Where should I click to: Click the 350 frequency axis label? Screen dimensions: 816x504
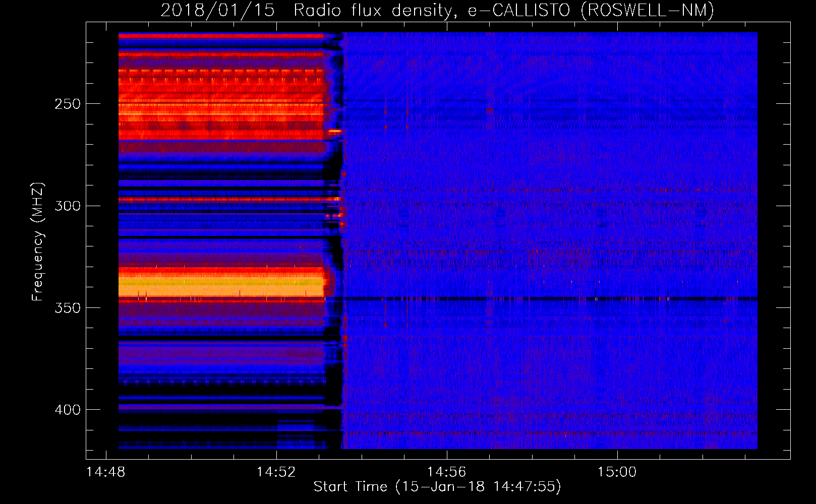[68, 308]
